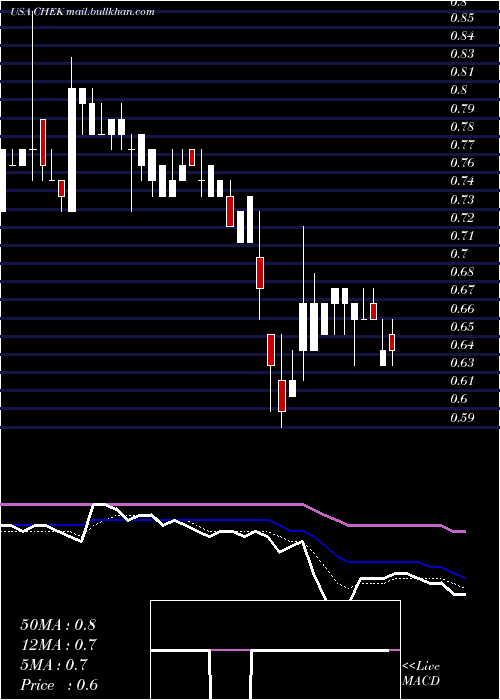Click the 0.83 price axis label
Screen dimensions: 500x700
(x=461, y=54)
